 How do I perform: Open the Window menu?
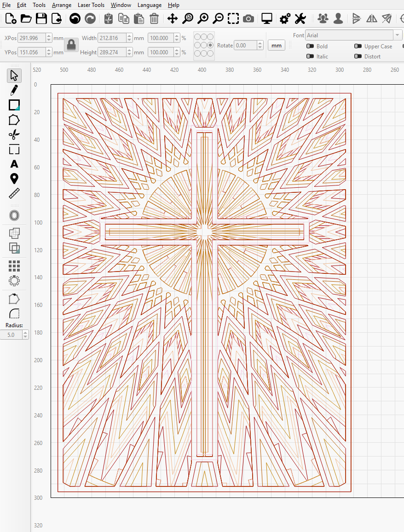(x=121, y=5)
